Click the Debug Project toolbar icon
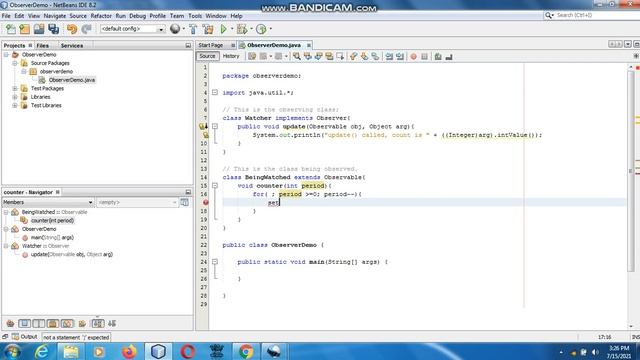 coord(242,29)
